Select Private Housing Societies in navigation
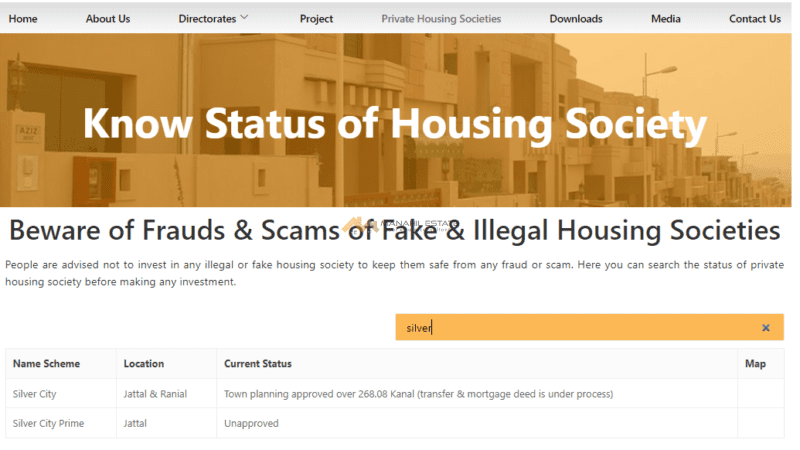This screenshot has width=800, height=450. point(441,19)
